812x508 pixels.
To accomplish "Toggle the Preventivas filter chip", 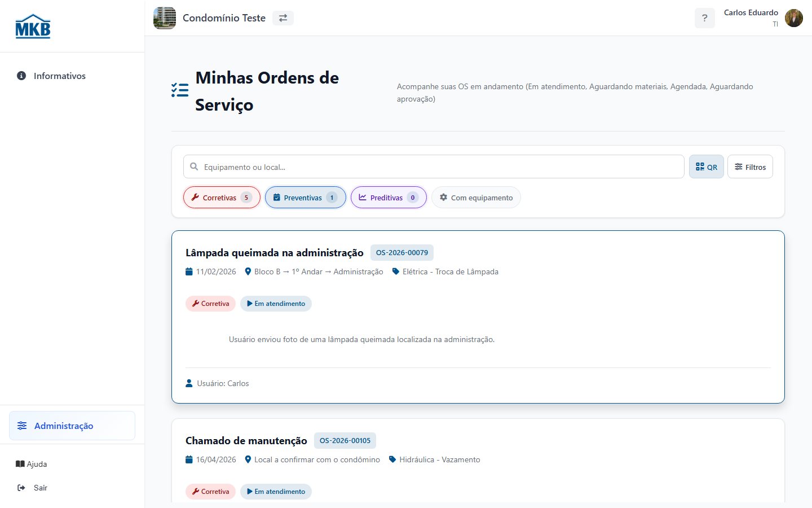I will pos(305,198).
